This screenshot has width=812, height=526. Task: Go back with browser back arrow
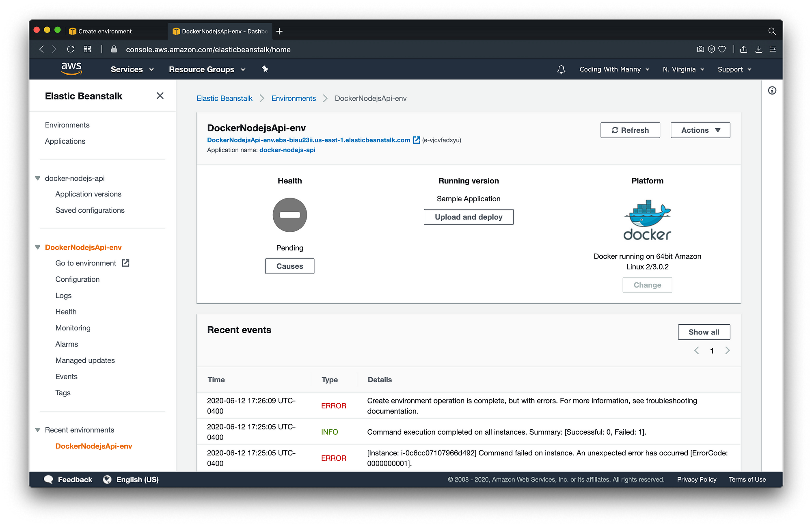(x=41, y=50)
